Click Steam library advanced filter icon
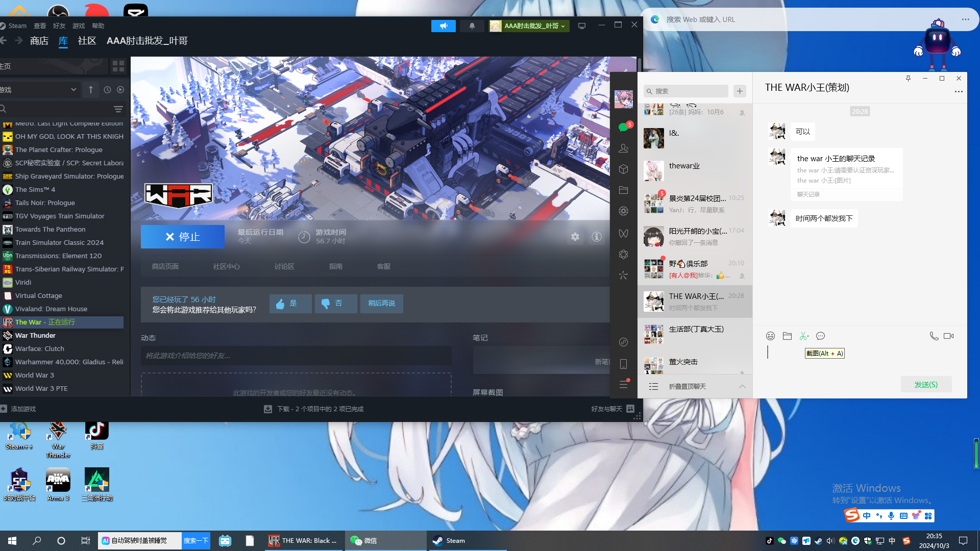 click(118, 109)
